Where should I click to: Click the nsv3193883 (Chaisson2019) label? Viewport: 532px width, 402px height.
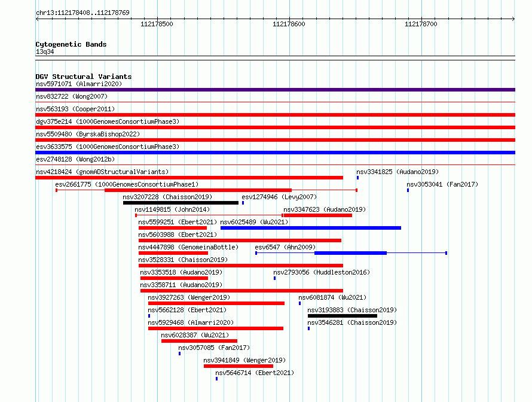tap(352, 310)
